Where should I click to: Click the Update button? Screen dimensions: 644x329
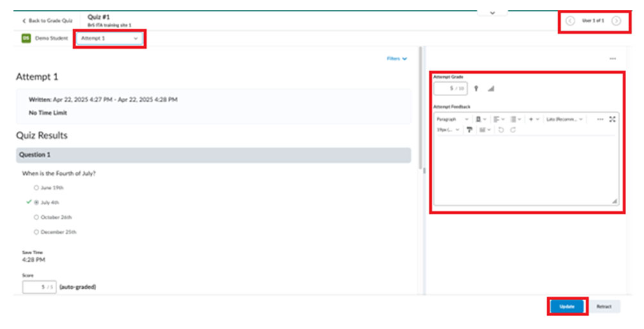tap(567, 307)
